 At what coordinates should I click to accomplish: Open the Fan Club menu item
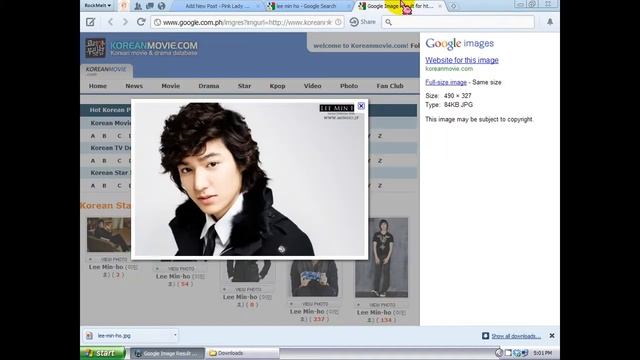(x=390, y=86)
